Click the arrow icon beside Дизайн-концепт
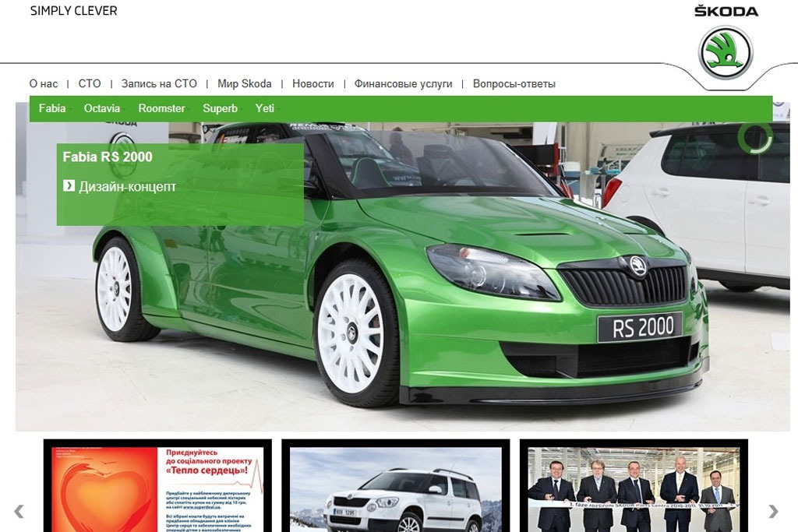 69,186
